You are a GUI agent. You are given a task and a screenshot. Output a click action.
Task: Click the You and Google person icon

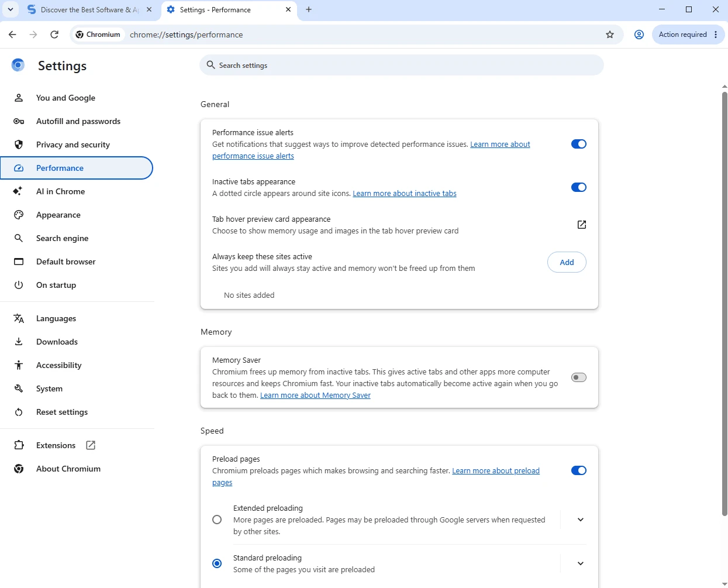point(19,98)
